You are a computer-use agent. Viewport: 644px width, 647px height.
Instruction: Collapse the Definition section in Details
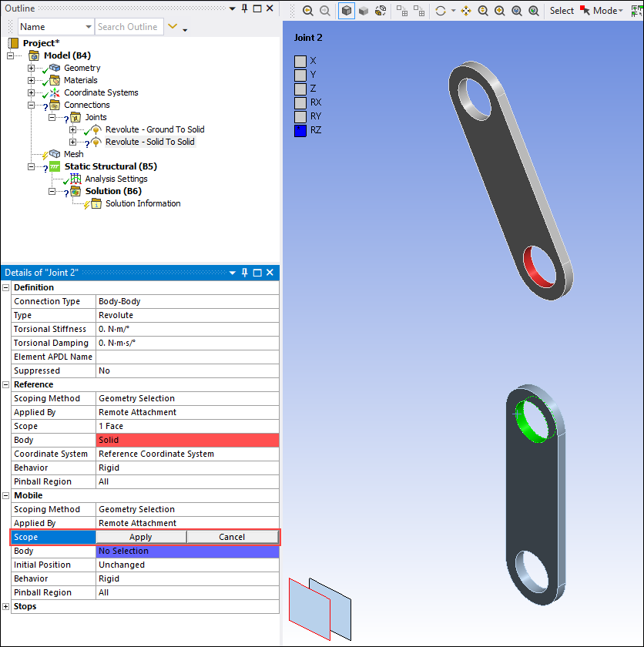[5, 287]
